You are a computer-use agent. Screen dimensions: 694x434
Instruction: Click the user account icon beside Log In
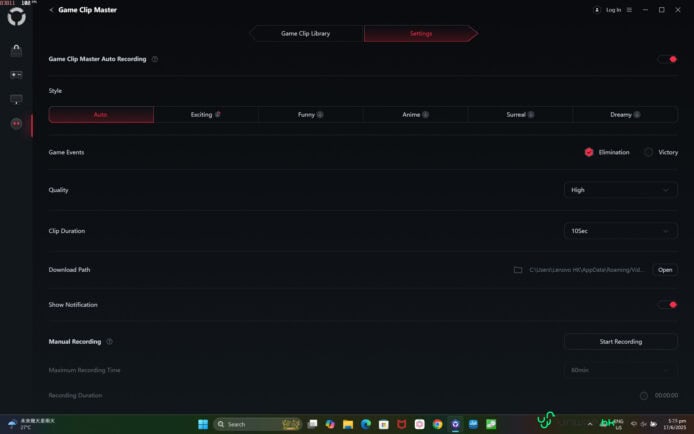(x=597, y=10)
